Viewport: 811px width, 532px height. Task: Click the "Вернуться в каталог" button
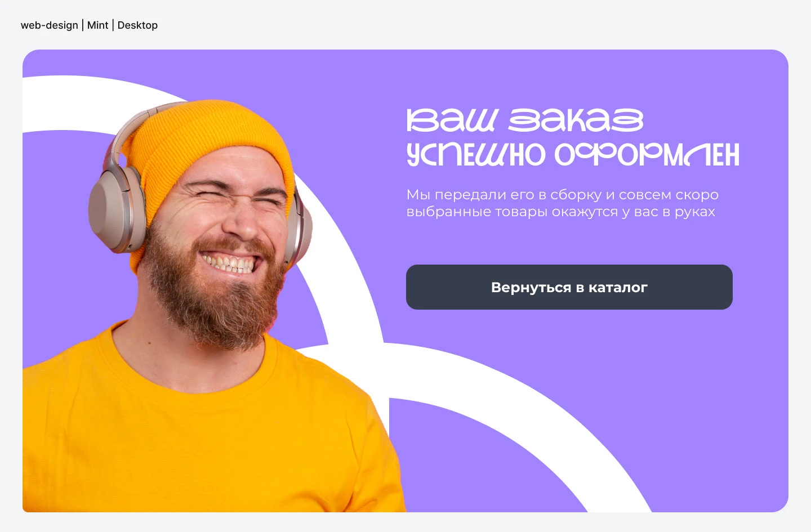pyautogui.click(x=569, y=287)
